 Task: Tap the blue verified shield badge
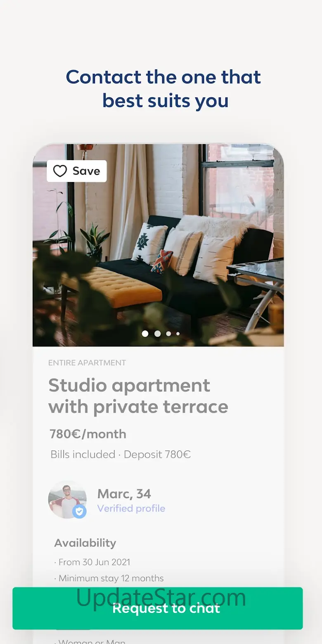point(79,512)
